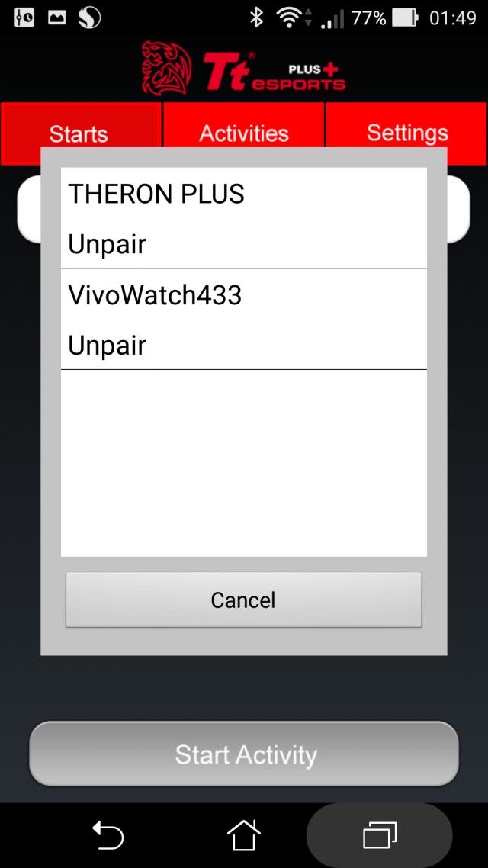Tap the Start Activity button
This screenshot has width=488, height=868.
click(x=244, y=754)
